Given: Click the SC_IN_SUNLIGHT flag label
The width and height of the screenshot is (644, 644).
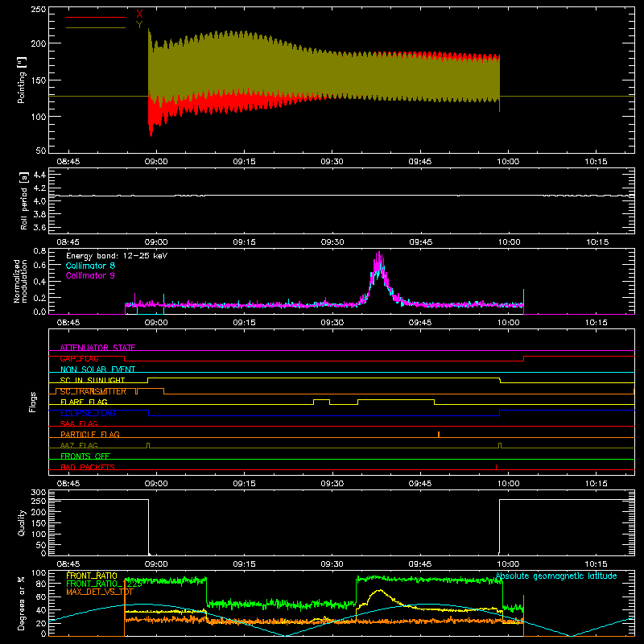Looking at the screenshot, I should [x=93, y=380].
